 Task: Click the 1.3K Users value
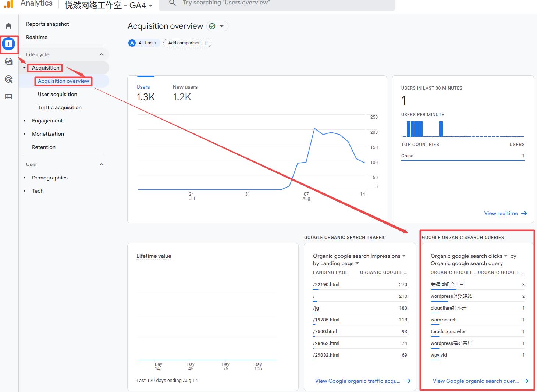point(146,97)
